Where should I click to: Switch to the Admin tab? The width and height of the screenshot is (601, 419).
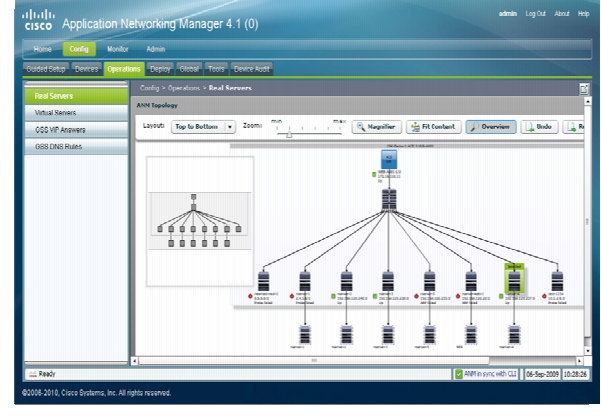click(156, 49)
